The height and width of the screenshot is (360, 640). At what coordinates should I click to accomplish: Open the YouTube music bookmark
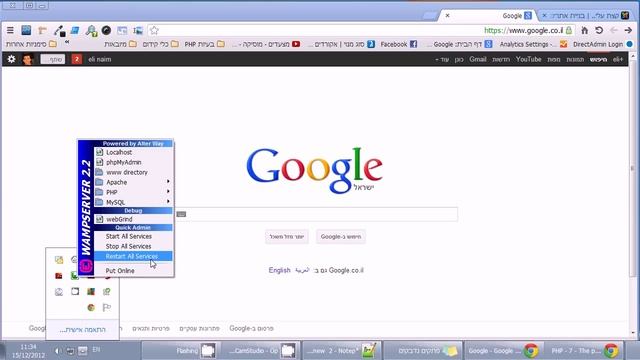point(266,44)
